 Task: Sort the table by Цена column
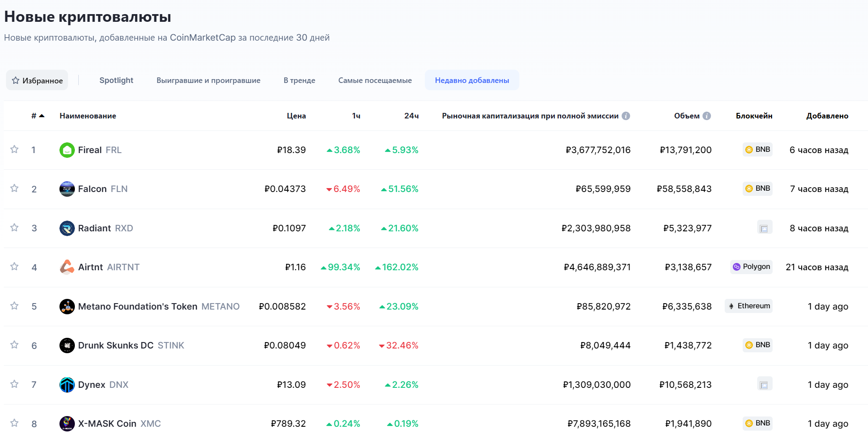tap(296, 115)
